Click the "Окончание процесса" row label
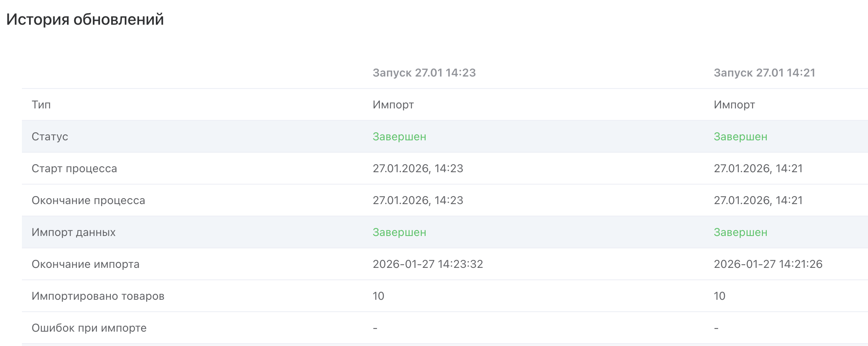This screenshot has height=346, width=868. click(88, 201)
